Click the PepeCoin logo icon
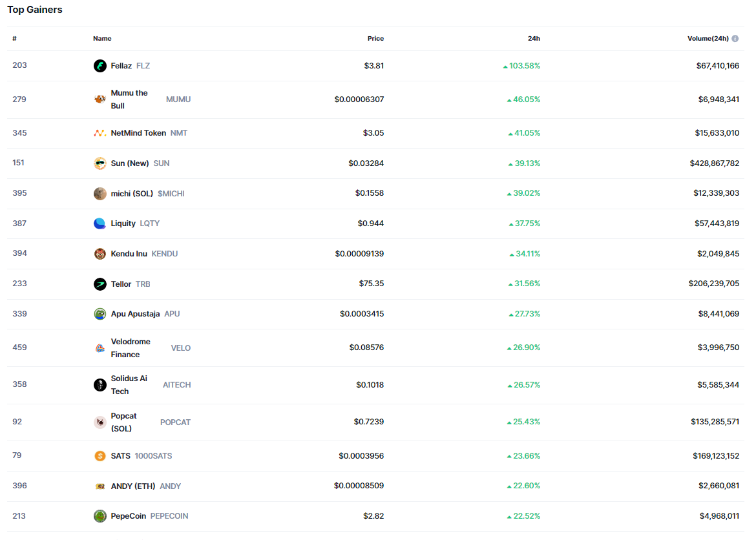 (100, 516)
